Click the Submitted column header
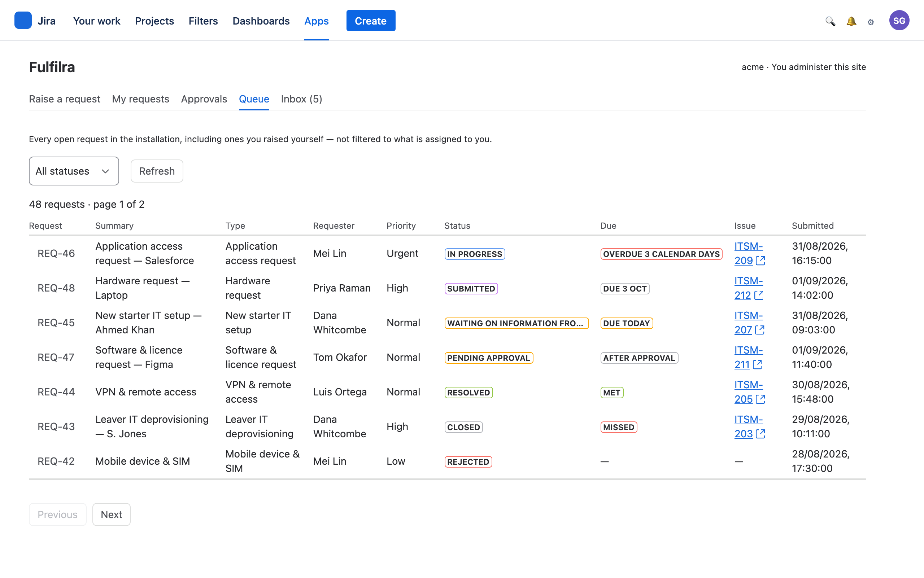 [812, 225]
